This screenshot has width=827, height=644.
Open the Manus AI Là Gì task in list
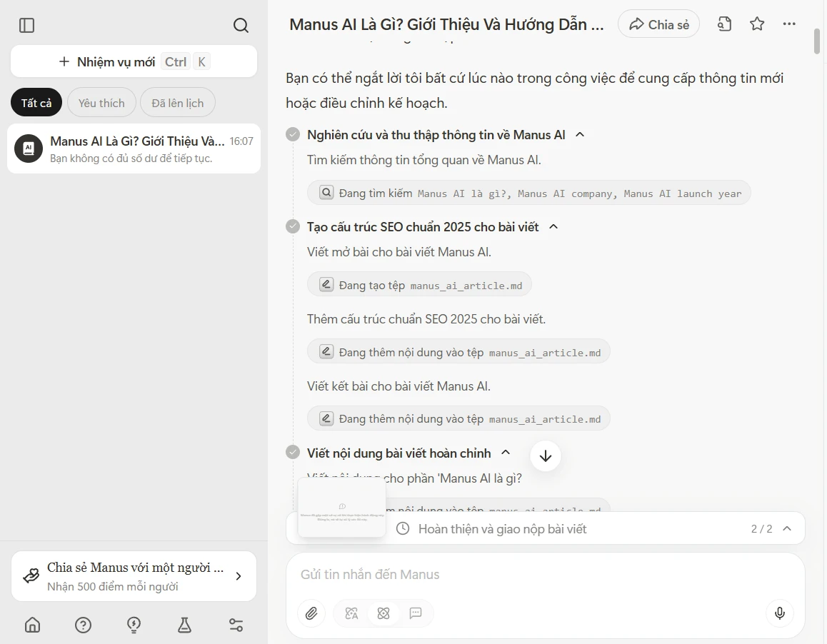coord(134,149)
